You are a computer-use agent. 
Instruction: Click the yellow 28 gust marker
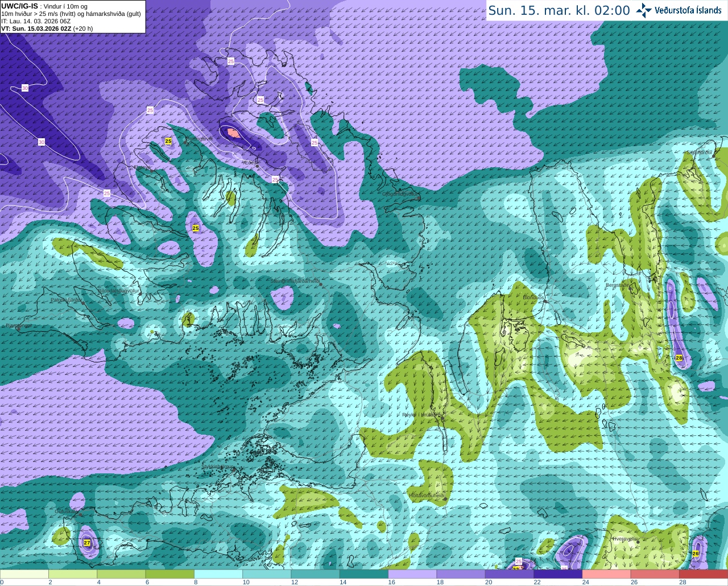(x=679, y=358)
